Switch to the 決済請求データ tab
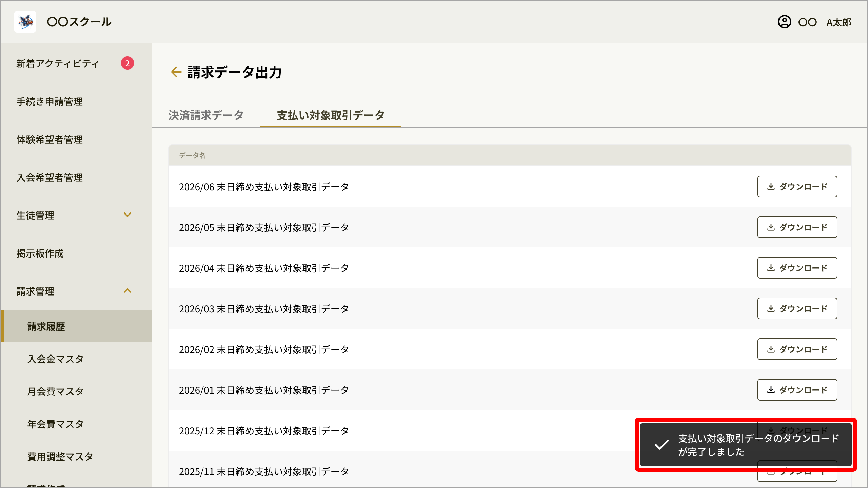Image resolution: width=868 pixels, height=488 pixels. [x=206, y=115]
